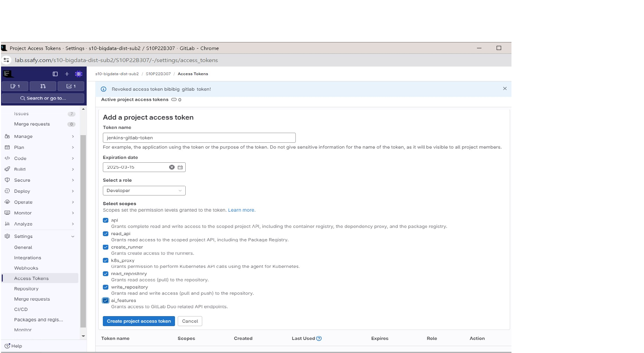The image size is (644, 353).
Task: Click the Secure shield icon
Action: point(7,180)
